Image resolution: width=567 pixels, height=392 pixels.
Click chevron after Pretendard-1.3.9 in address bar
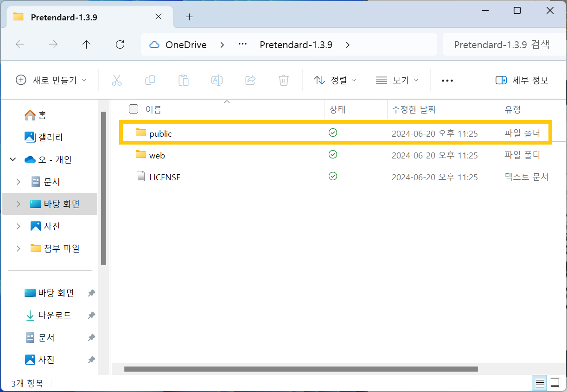pyautogui.click(x=348, y=45)
